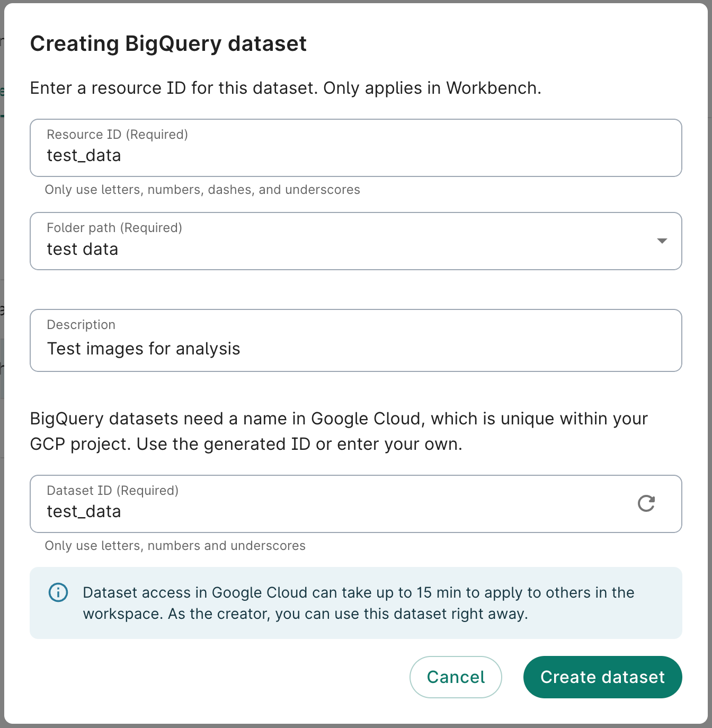The image size is (712, 728).
Task: Cancel the dataset creation dialog
Action: (456, 677)
